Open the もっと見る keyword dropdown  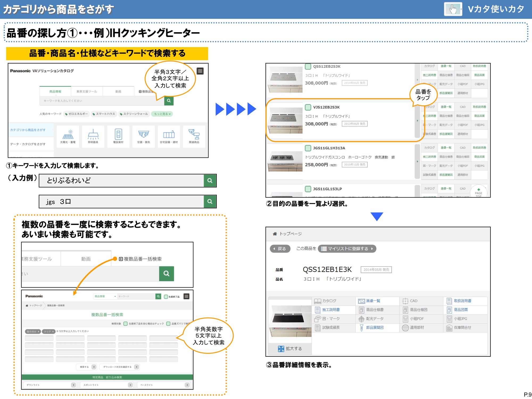pyautogui.click(x=162, y=114)
